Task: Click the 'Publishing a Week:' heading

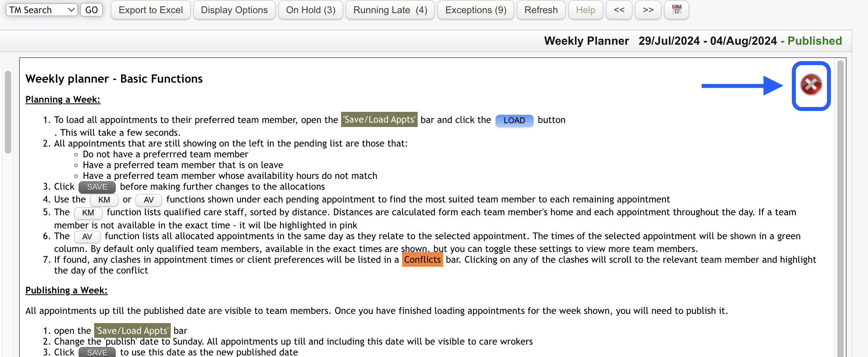Action: click(x=67, y=290)
